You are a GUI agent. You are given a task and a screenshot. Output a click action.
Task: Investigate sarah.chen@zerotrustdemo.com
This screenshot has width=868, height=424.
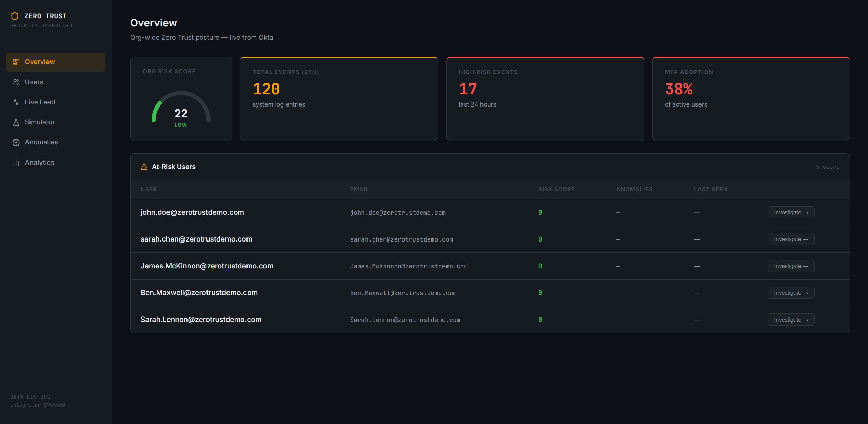point(791,239)
